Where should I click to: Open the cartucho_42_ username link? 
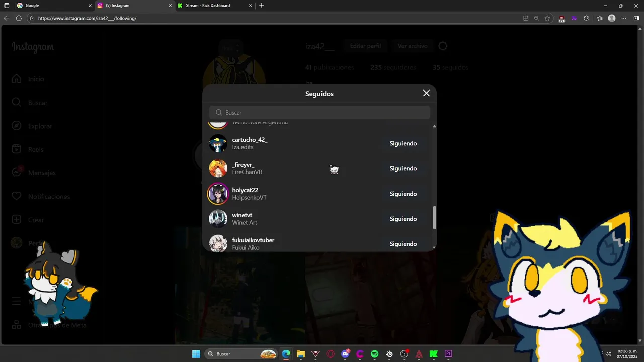[x=250, y=140]
